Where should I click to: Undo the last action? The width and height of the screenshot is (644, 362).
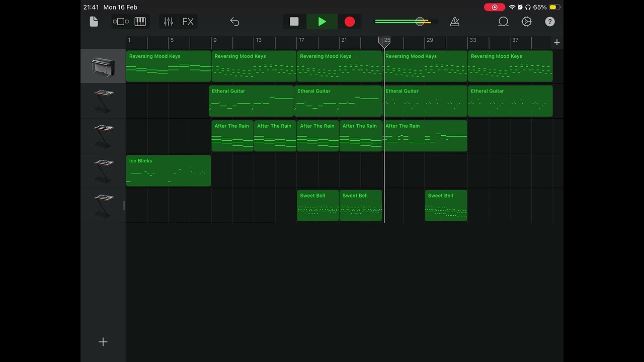[x=234, y=22]
